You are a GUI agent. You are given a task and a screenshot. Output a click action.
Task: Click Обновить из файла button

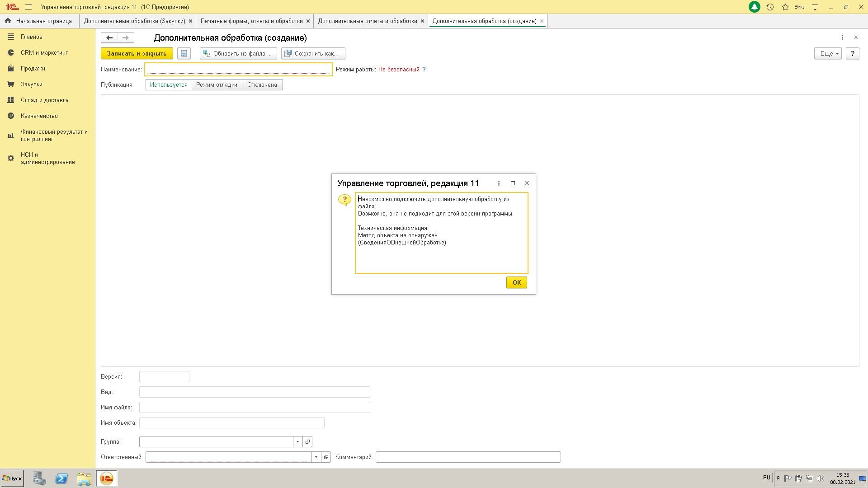click(x=238, y=53)
